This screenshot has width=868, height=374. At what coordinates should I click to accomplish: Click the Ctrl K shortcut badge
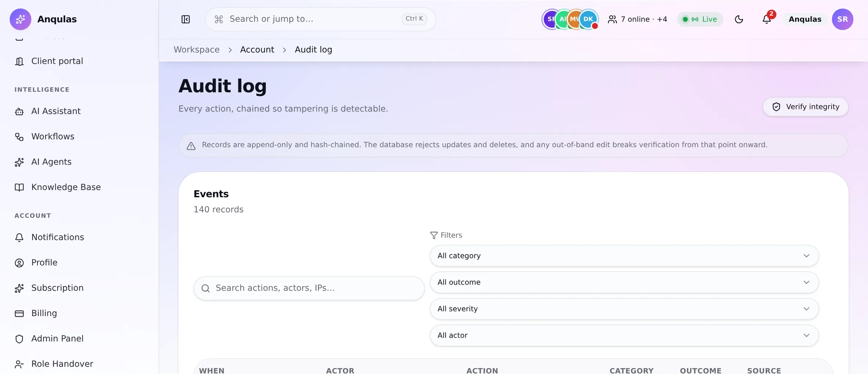tap(414, 19)
